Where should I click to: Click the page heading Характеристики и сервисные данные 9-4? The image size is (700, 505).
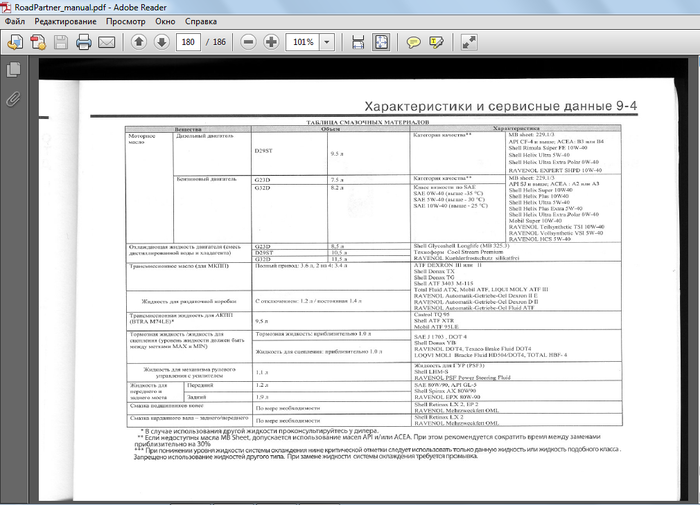pos(500,106)
